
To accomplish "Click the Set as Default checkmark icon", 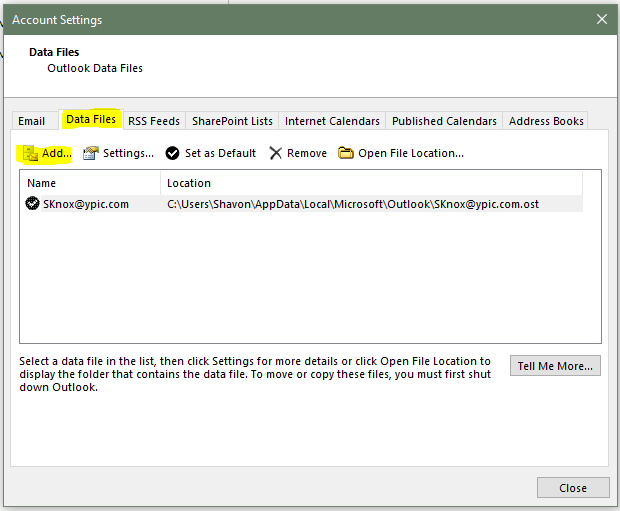I will 172,153.
